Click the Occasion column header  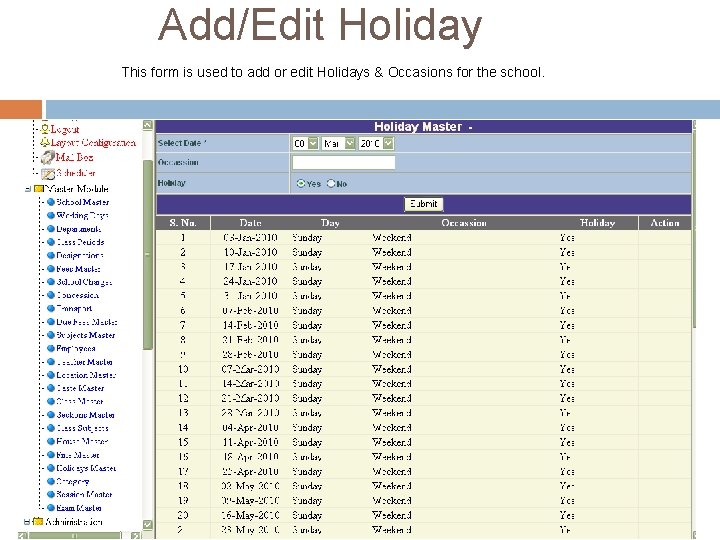coord(464,223)
